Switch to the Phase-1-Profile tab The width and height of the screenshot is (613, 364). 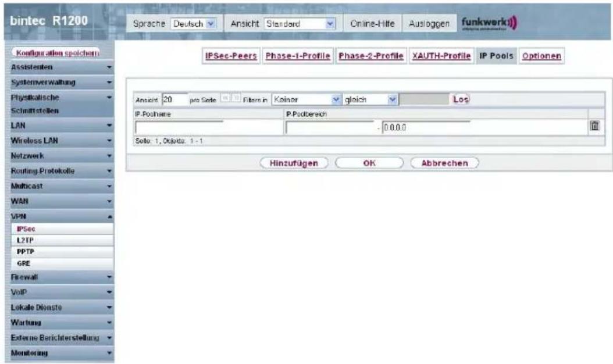pyautogui.click(x=298, y=56)
